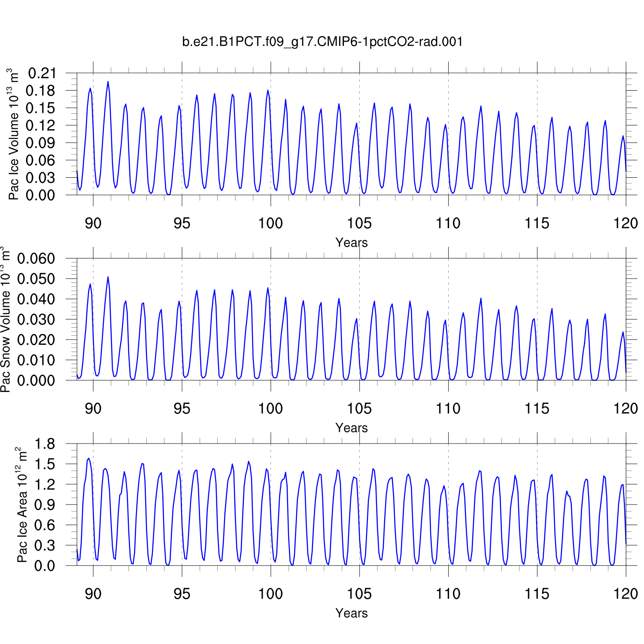Screen dimensions: 644x644
Task: Click the 0.060 y-axis value on snow plot
Action: (36, 259)
